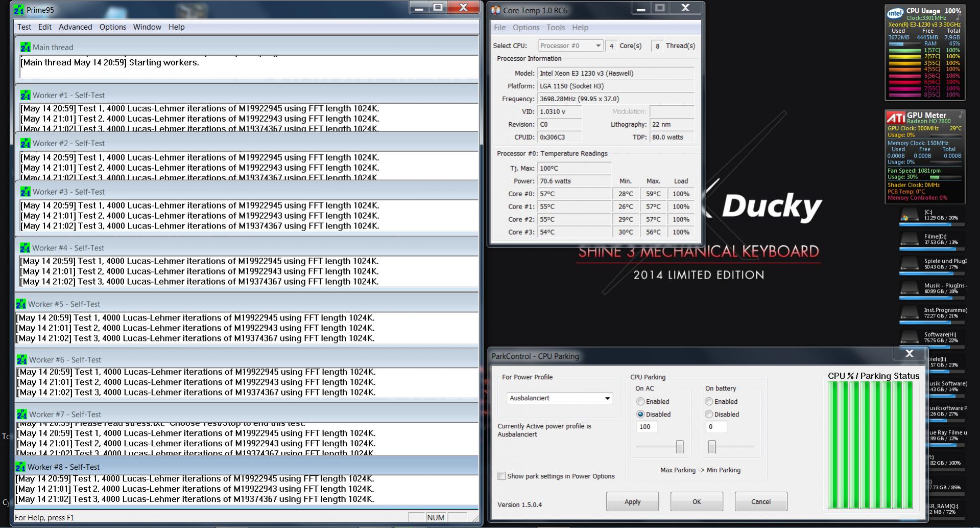Open the Options menu in Core Temp
The image size is (980, 528).
(526, 28)
